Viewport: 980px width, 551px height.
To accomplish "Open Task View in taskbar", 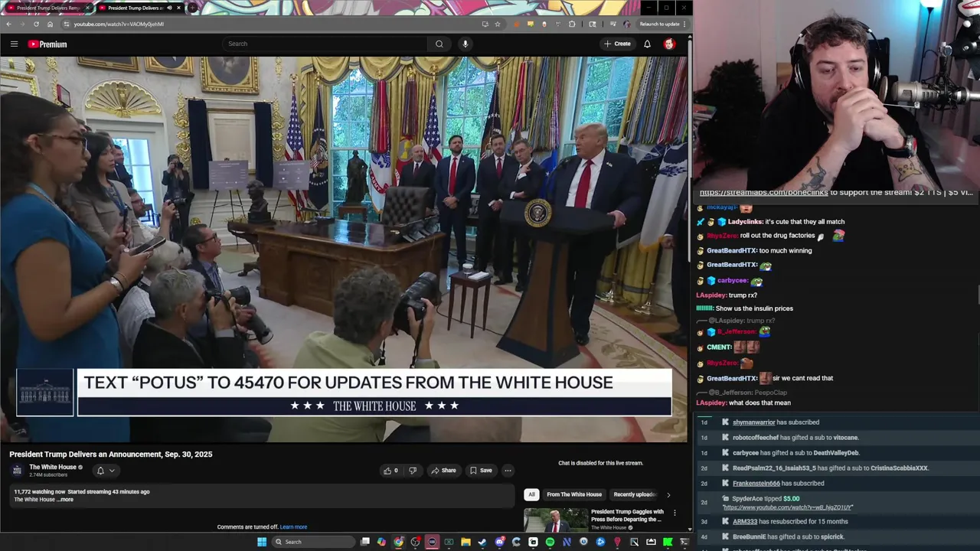I will tap(365, 542).
